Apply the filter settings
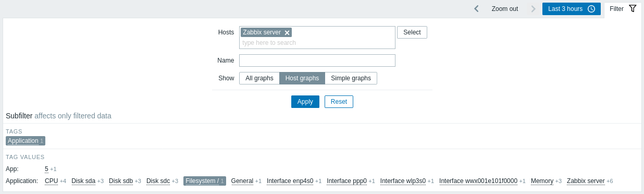Screen dimensions: 644x194 pos(305,102)
